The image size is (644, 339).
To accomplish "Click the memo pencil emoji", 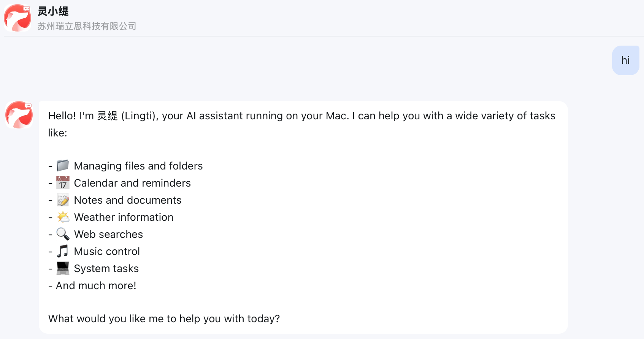I will point(63,200).
